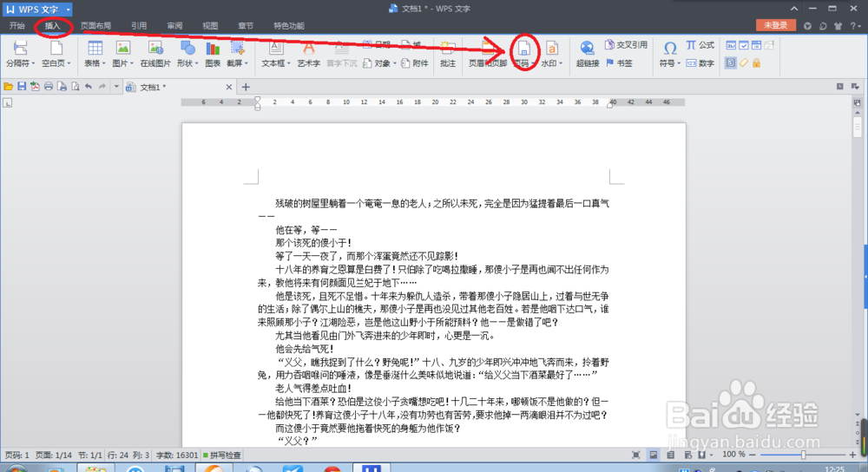Insert a hyperlink (超链接)
The image size is (868, 472).
(588, 54)
